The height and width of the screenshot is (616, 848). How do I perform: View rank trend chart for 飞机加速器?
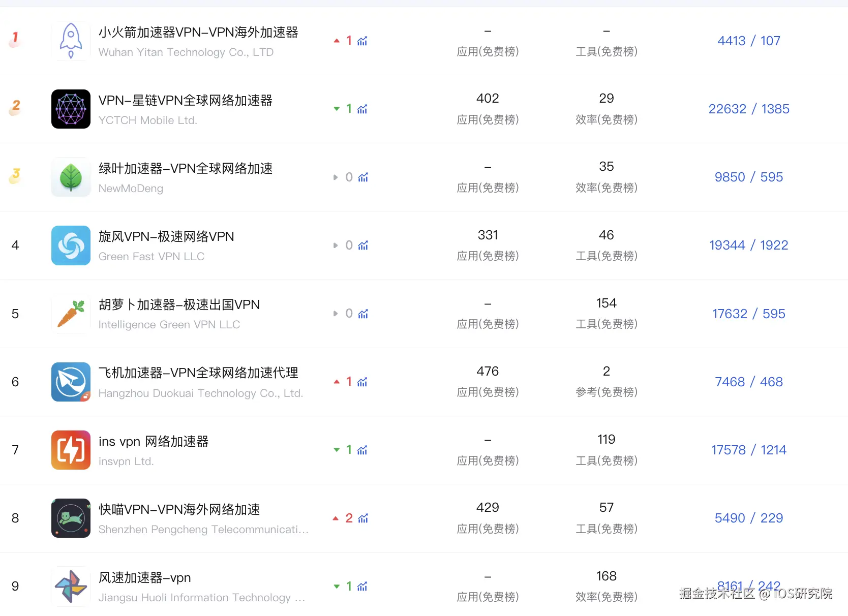tap(362, 382)
